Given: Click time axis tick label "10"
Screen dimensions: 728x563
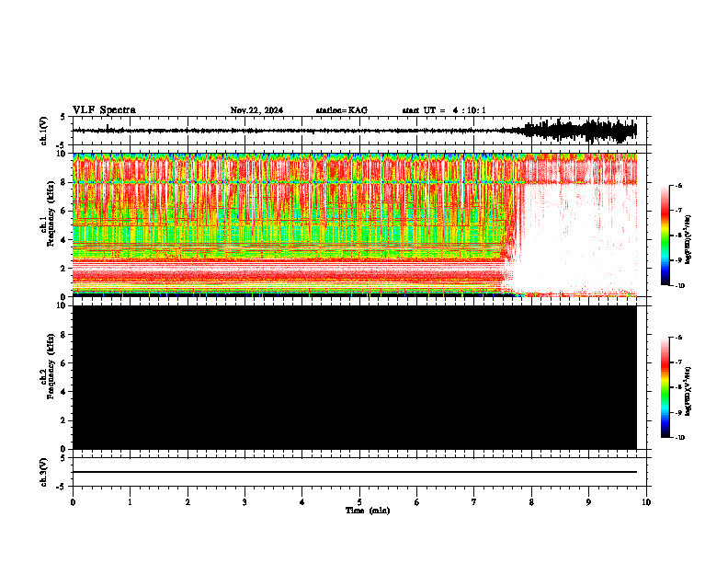Looking at the screenshot, I should point(646,502).
